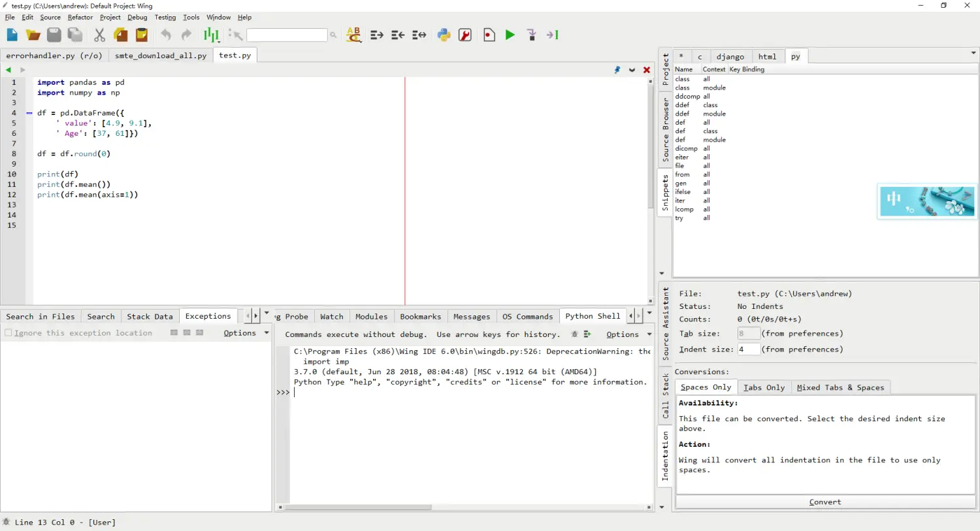Open tab menu arrow beside Exceptions tab
Viewport: 980px width, 531px height.
pyautogui.click(x=267, y=314)
